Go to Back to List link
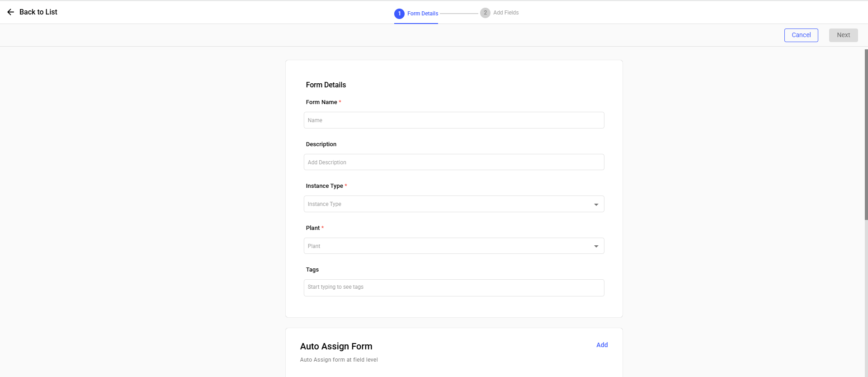868x377 pixels. pyautogui.click(x=38, y=12)
